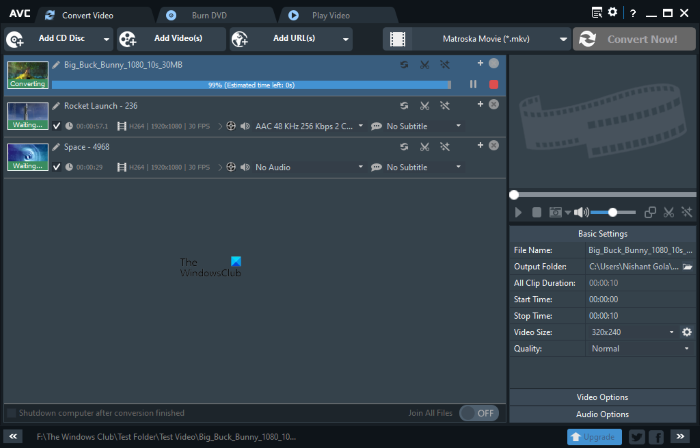Open advanced video size settings gear

coord(687,332)
